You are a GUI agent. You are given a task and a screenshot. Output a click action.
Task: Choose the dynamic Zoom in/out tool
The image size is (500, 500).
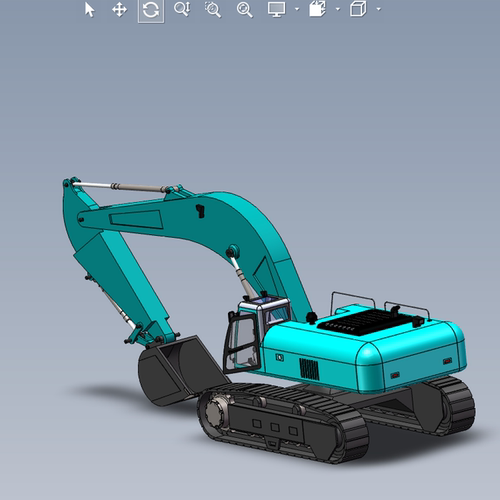point(182,9)
